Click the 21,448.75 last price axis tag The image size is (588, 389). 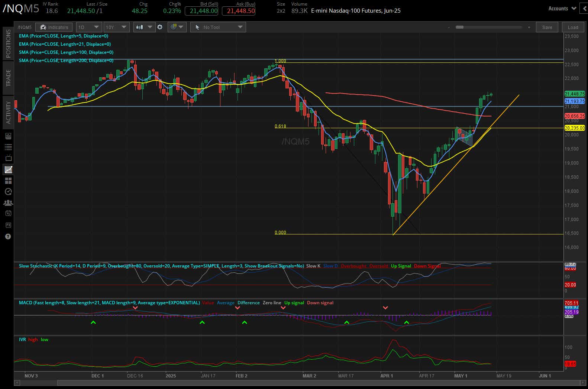coord(575,94)
